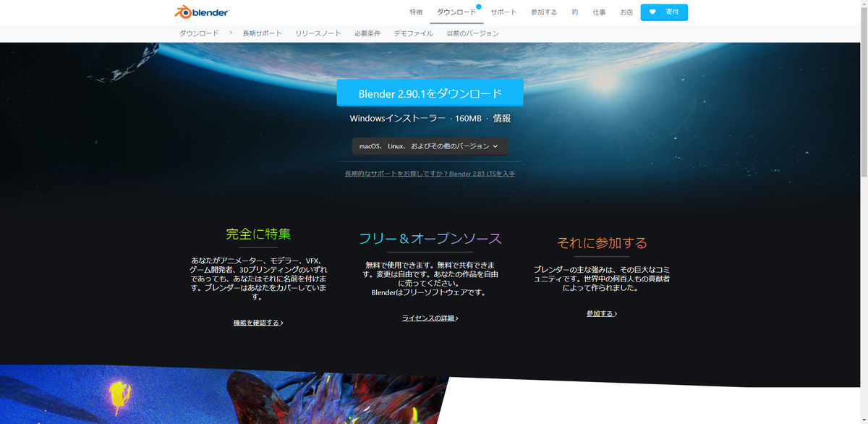Viewport: 868px width, 424px height.
Task: Open the ライセンスの詳細 link
Action: point(430,318)
